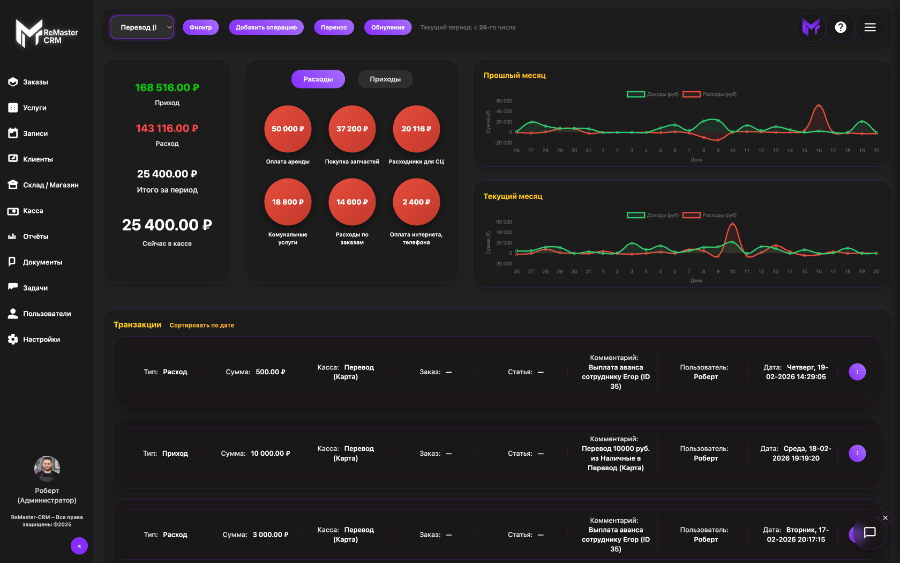
Task: Click the purple M logo icon in header
Action: tap(811, 27)
